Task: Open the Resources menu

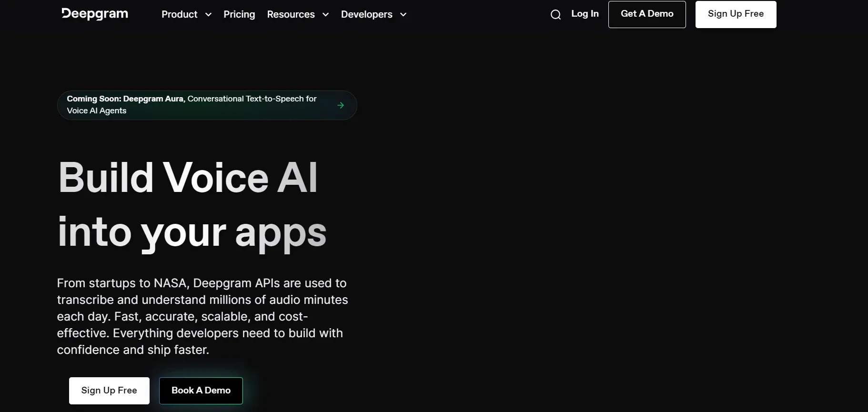Action: click(291, 14)
